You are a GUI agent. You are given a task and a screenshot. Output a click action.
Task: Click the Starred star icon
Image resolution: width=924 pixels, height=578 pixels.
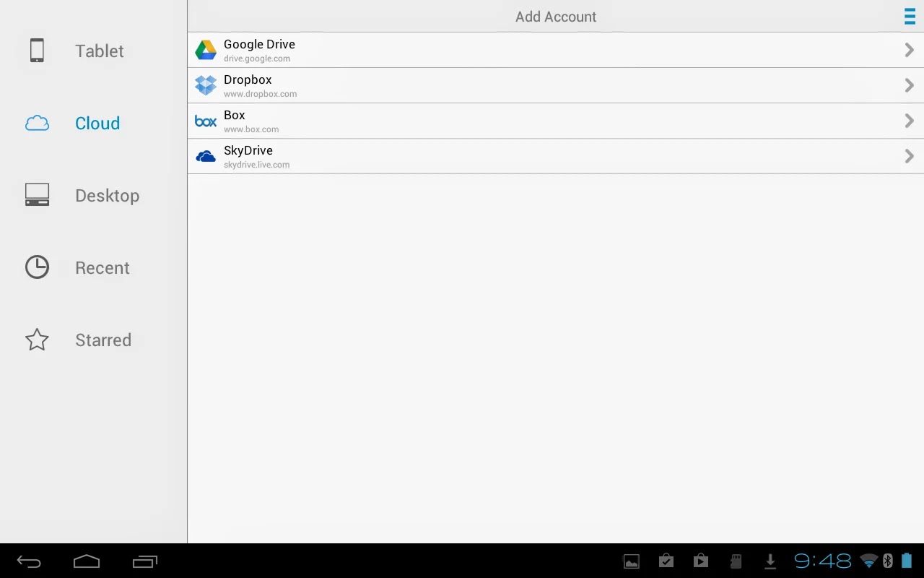(x=36, y=340)
